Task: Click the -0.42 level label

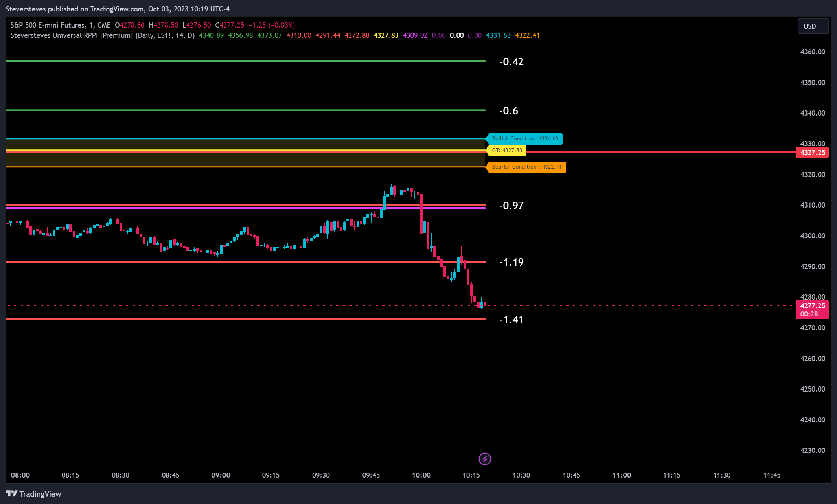Action: (x=511, y=62)
